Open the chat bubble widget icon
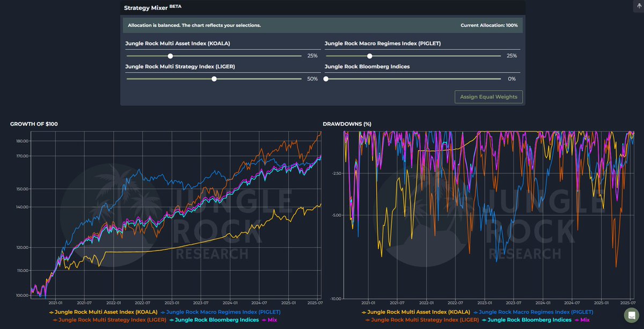Screen dimensions: 644x329 [x=631, y=317]
